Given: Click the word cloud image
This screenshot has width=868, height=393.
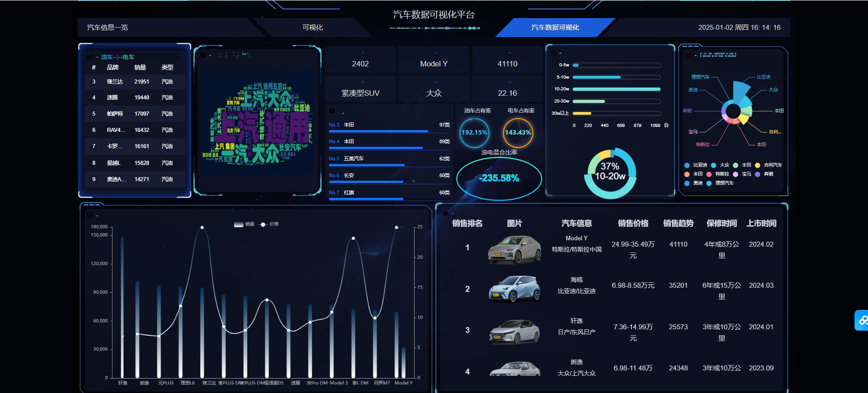Looking at the screenshot, I should pyautogui.click(x=258, y=122).
